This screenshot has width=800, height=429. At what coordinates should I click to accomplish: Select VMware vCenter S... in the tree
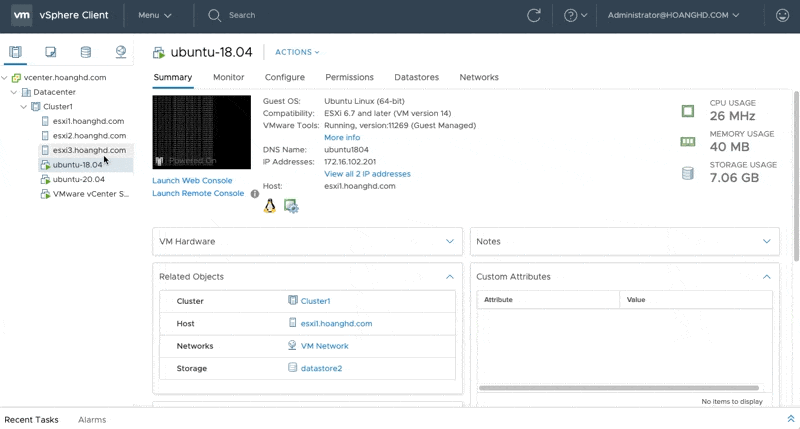point(91,194)
